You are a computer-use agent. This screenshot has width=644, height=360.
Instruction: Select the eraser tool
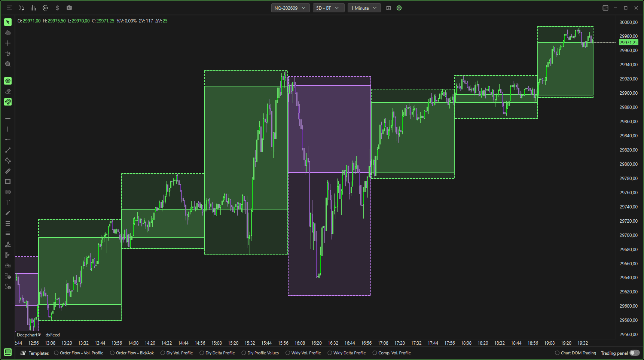(x=8, y=91)
